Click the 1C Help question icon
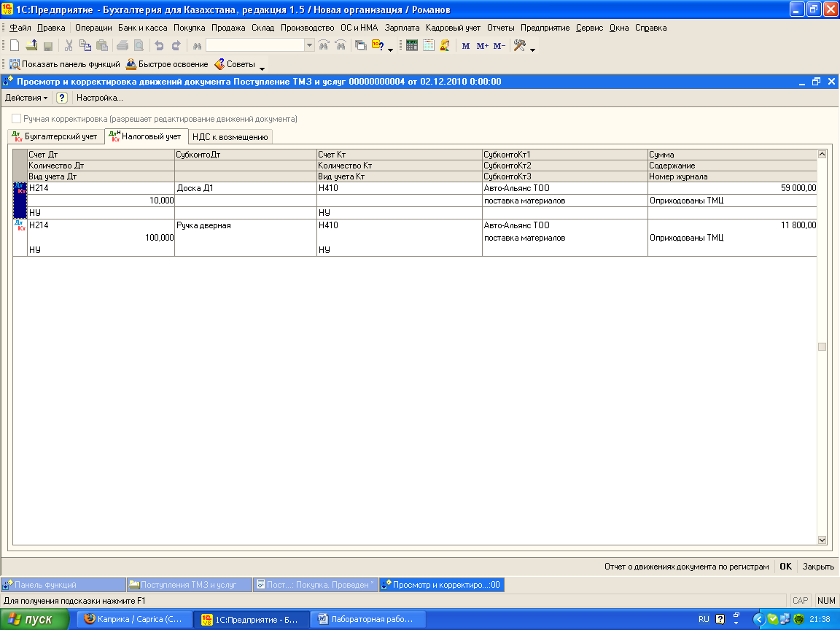The width and height of the screenshot is (840, 630). pos(378,46)
